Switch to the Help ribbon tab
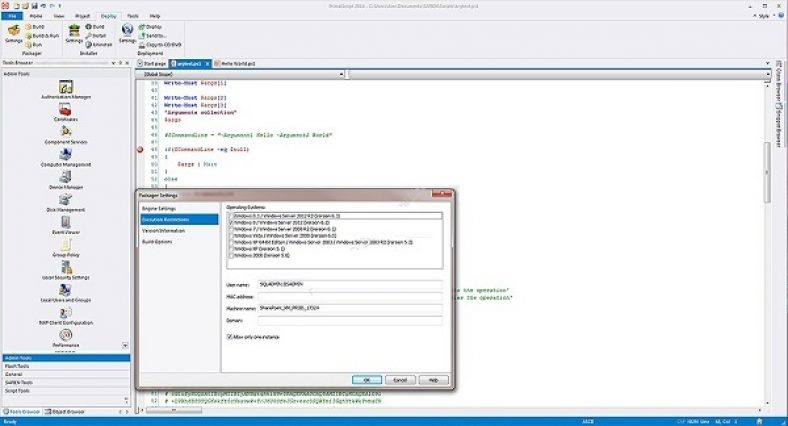This screenshot has width=788, height=426. click(x=155, y=16)
